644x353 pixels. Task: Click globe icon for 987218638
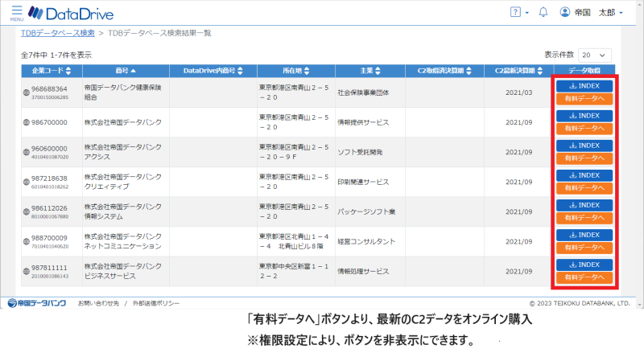click(x=27, y=183)
